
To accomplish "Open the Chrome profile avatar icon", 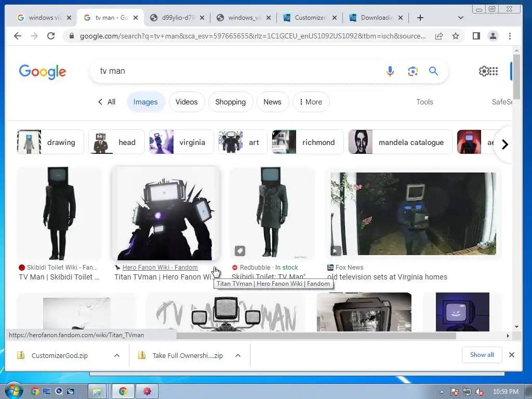I will point(493,36).
